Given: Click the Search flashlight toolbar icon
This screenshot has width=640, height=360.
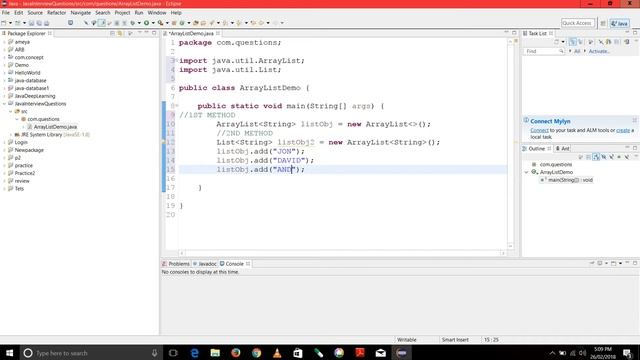Looking at the screenshot, I should click(x=211, y=23).
